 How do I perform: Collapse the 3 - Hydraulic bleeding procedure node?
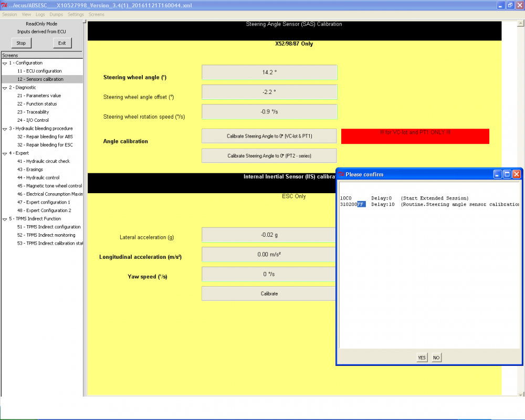(x=5, y=129)
